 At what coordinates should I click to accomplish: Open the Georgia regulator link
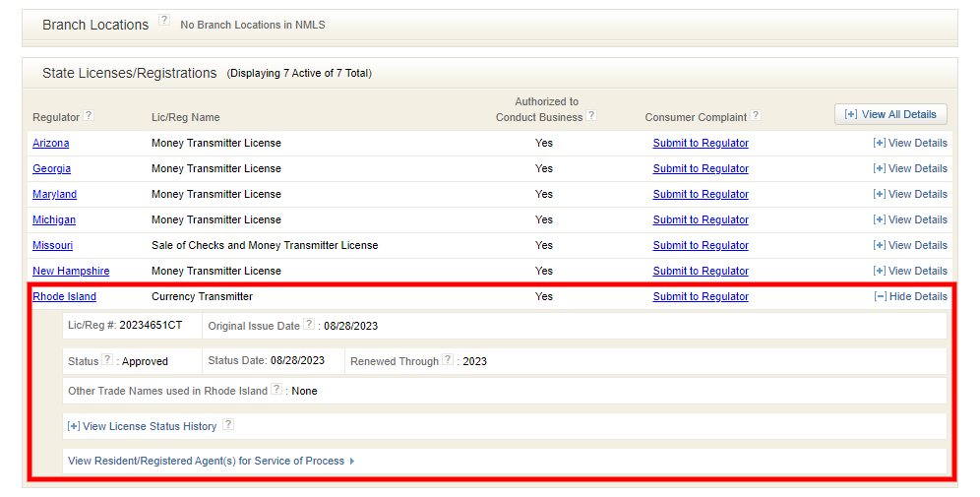tap(51, 168)
